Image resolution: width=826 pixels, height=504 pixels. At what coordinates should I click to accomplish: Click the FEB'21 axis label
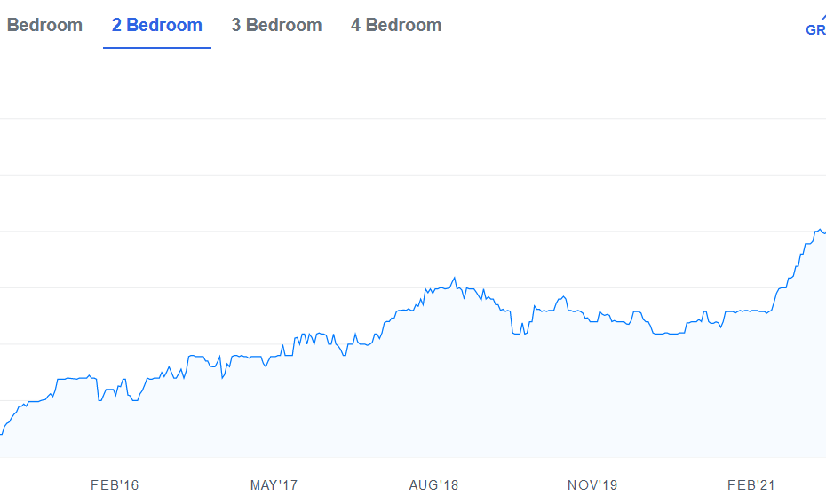pos(751,485)
